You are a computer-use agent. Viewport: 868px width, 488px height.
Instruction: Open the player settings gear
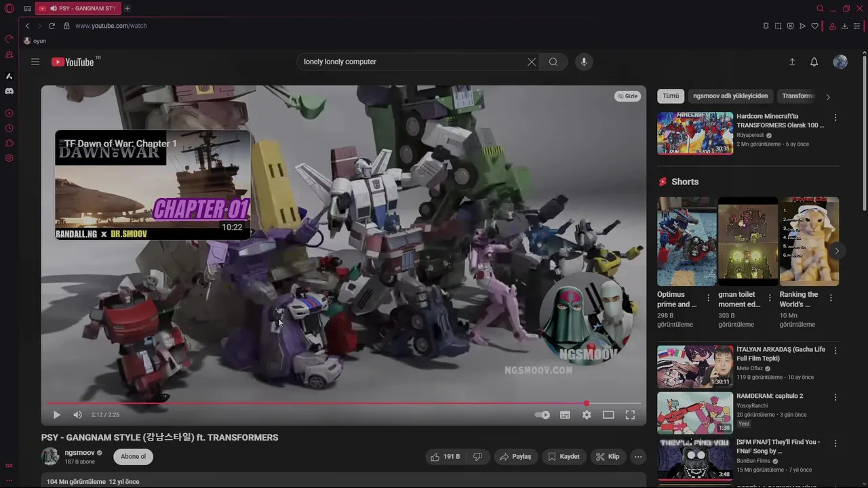tap(587, 415)
